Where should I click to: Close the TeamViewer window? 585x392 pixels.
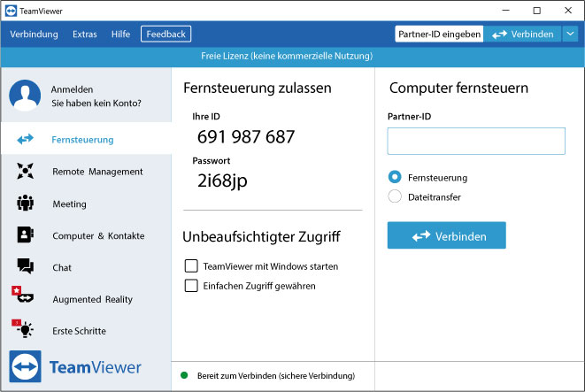click(568, 11)
